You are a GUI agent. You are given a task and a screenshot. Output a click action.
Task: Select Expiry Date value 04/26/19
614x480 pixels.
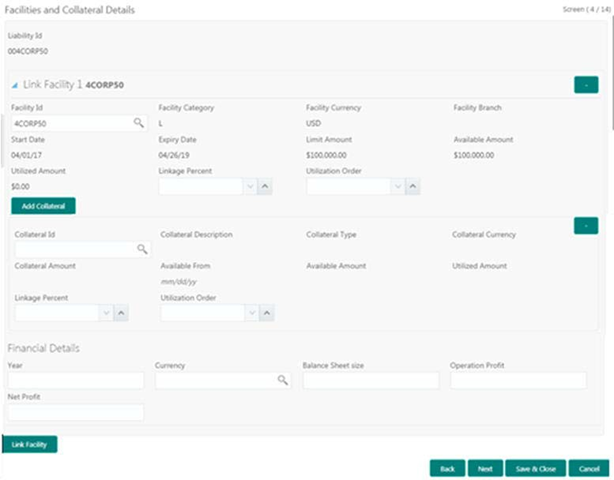tap(174, 155)
